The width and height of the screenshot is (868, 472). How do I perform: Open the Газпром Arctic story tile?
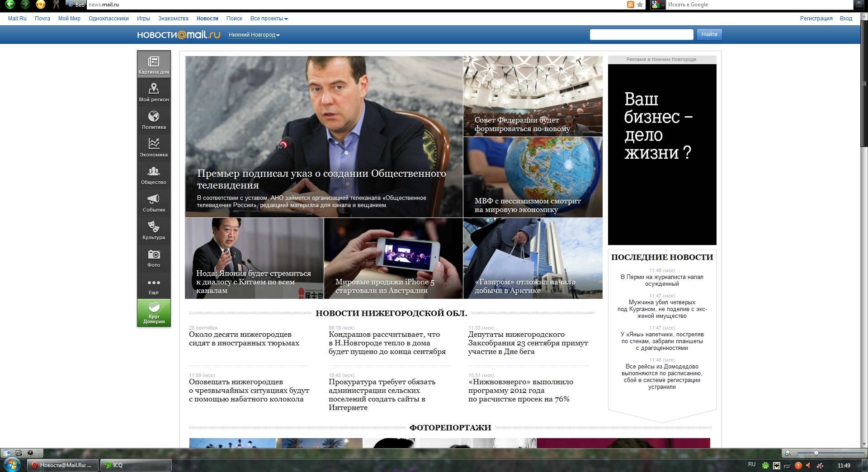pos(533,259)
